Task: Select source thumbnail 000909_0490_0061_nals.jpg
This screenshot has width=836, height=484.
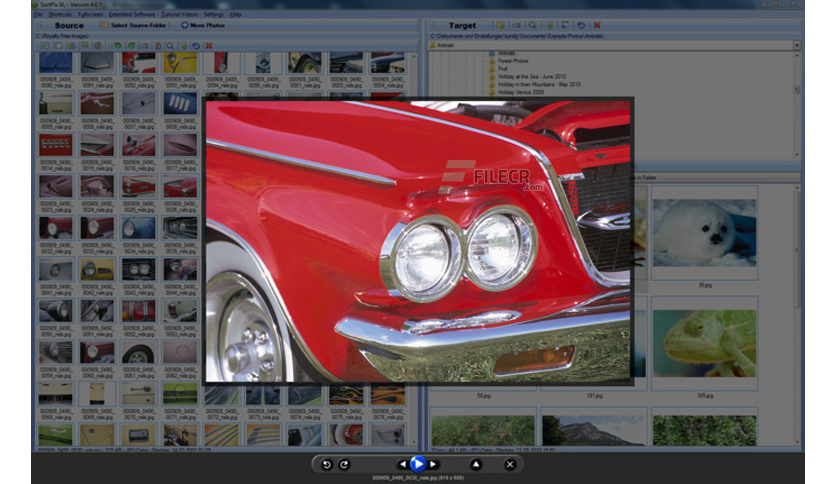Action: [x=139, y=353]
